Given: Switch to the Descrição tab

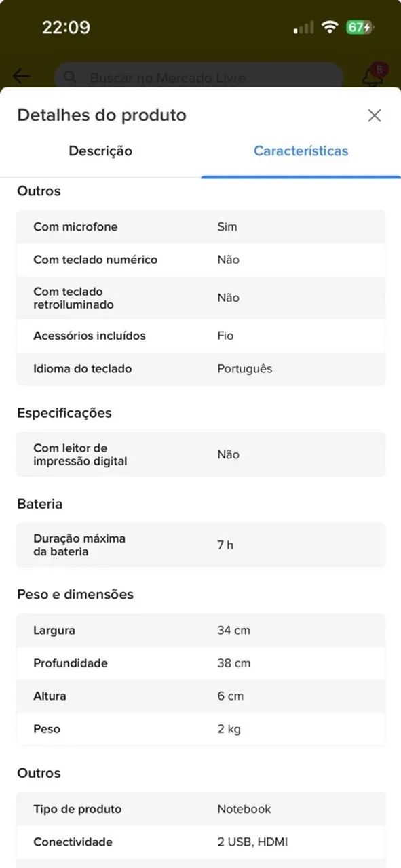Looking at the screenshot, I should pos(100,151).
